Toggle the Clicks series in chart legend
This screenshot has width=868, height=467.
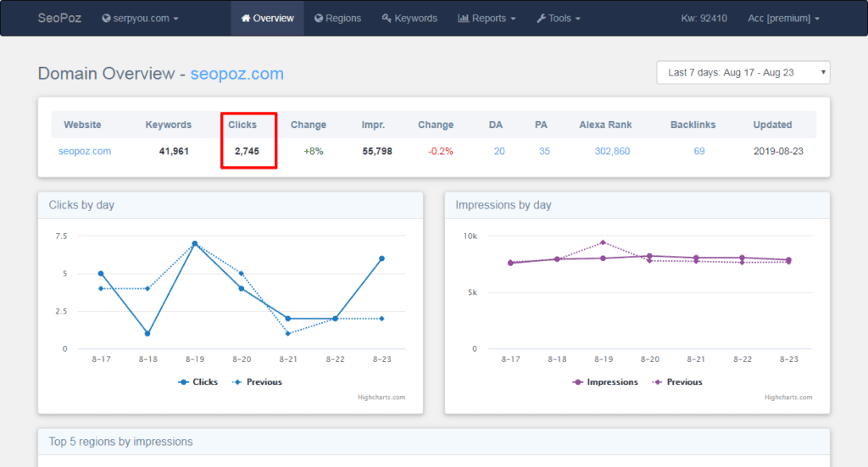tap(198, 381)
